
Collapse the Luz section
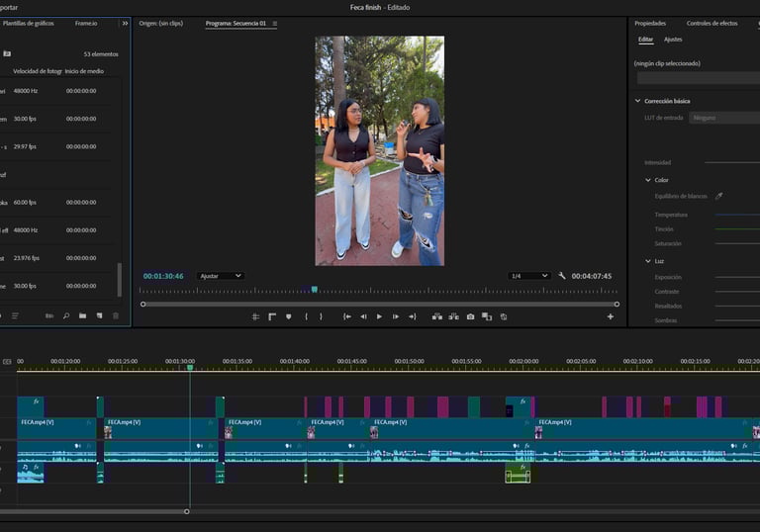pos(648,261)
